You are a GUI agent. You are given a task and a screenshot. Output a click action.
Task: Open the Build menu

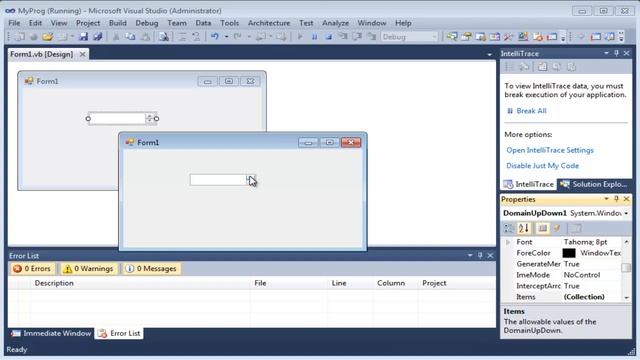click(118, 23)
